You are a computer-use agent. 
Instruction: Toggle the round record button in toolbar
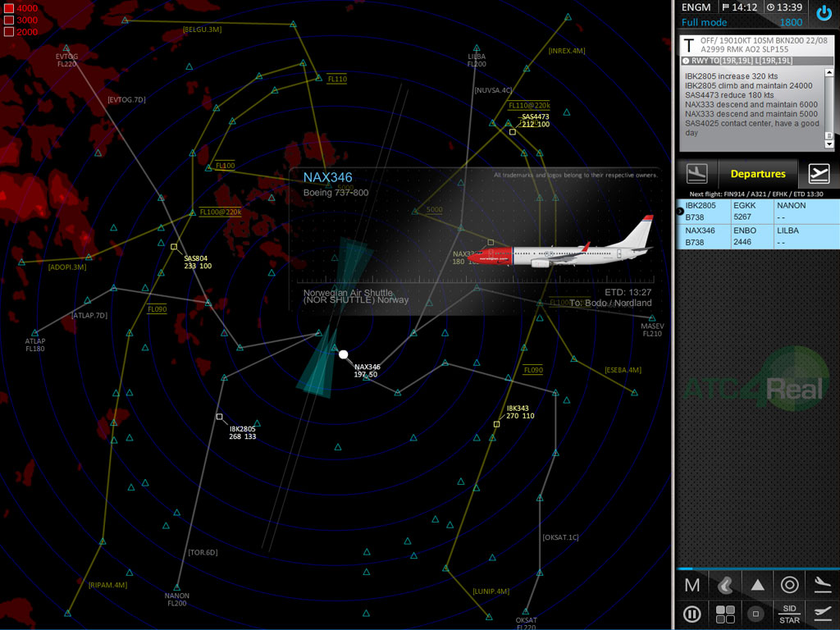[757, 614]
